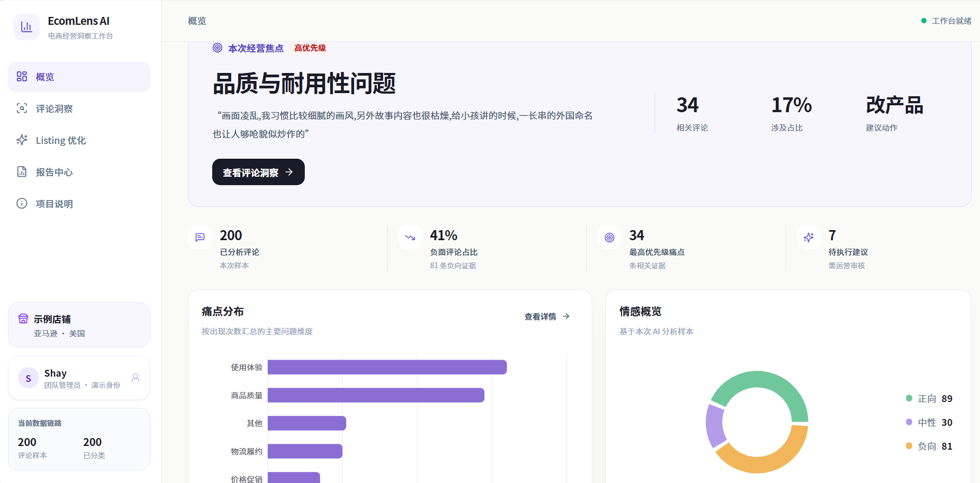The image size is (980, 483).
Task: Click the 200 评论样本 value
Action: (27, 442)
